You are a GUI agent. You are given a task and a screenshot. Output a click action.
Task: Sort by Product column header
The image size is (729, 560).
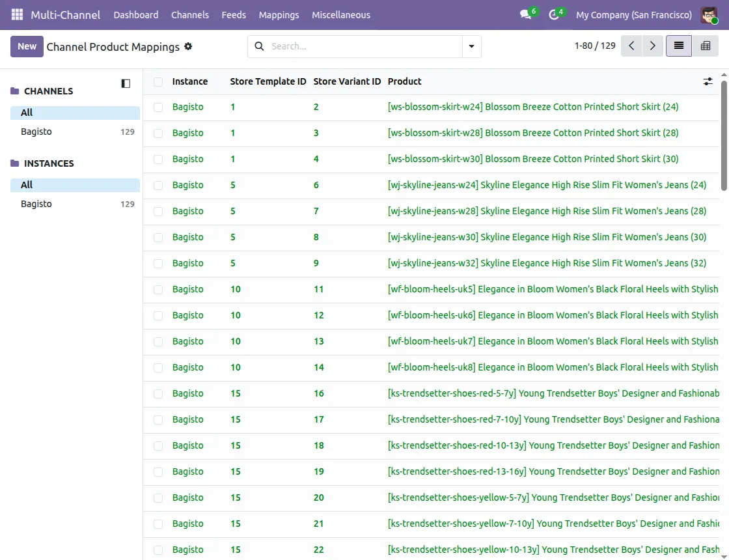pyautogui.click(x=404, y=81)
